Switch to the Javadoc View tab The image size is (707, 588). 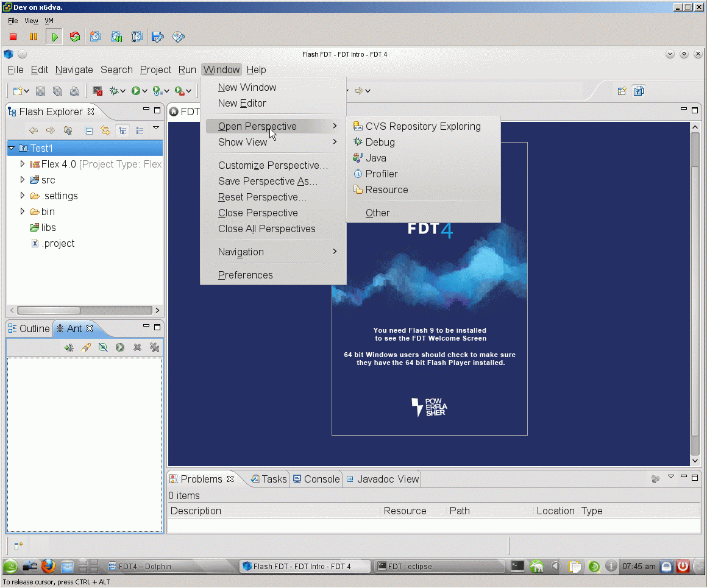point(383,480)
